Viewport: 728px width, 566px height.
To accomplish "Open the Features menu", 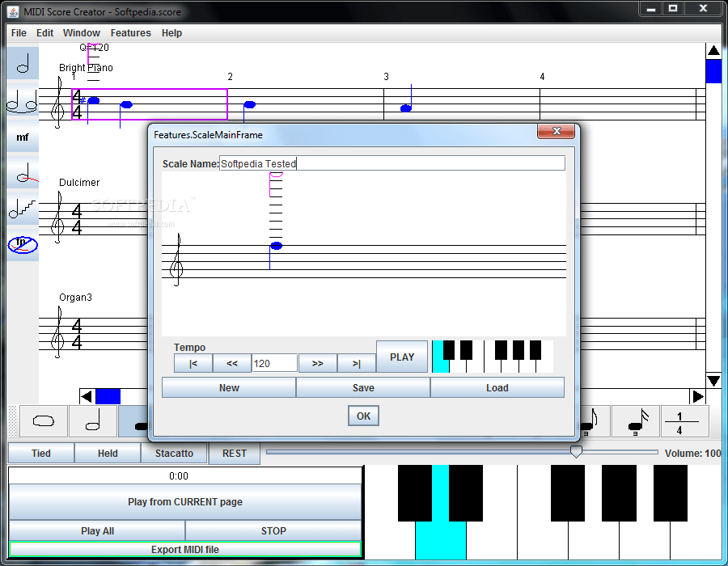I will (x=130, y=33).
